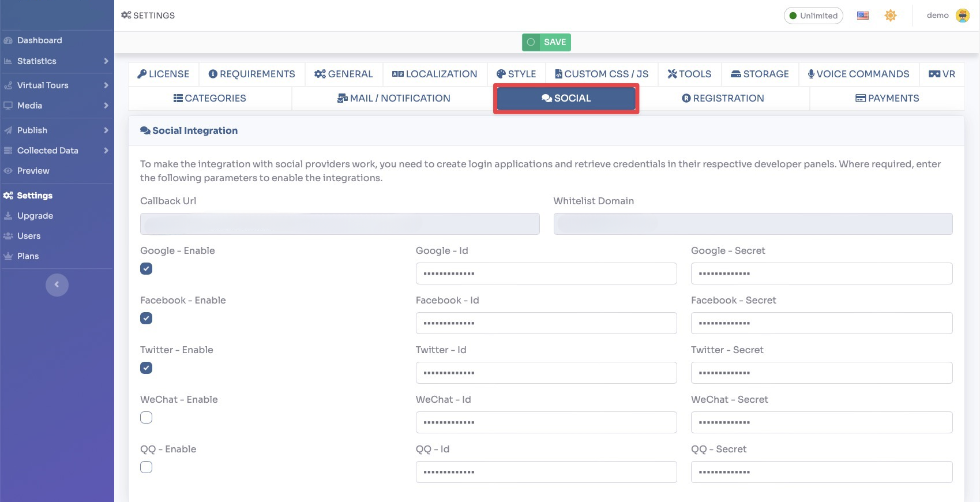Image resolution: width=980 pixels, height=502 pixels.
Task: Expand the Statistics submenu arrow
Action: click(106, 61)
